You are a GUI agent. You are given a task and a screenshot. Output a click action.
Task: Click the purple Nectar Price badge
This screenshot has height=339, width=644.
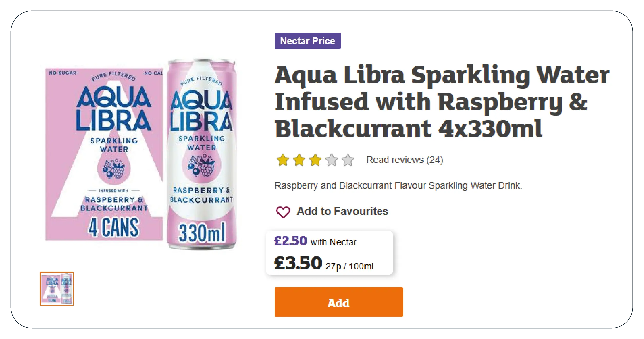[307, 41]
